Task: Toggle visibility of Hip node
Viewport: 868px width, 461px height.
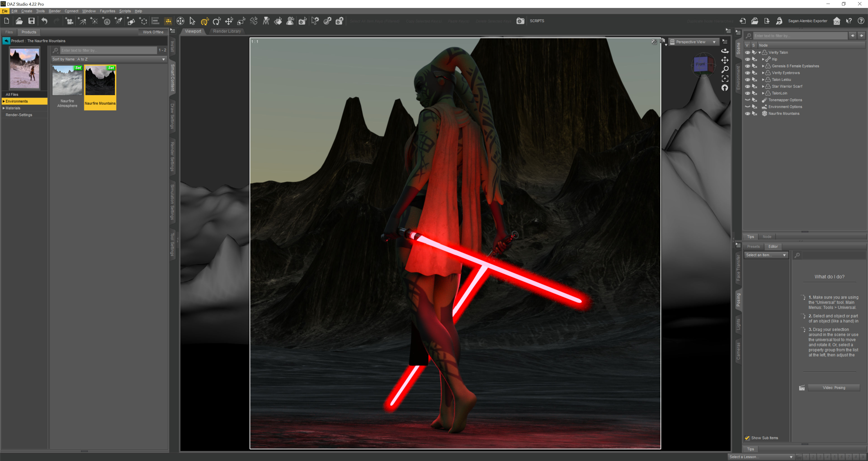Action: [747, 59]
